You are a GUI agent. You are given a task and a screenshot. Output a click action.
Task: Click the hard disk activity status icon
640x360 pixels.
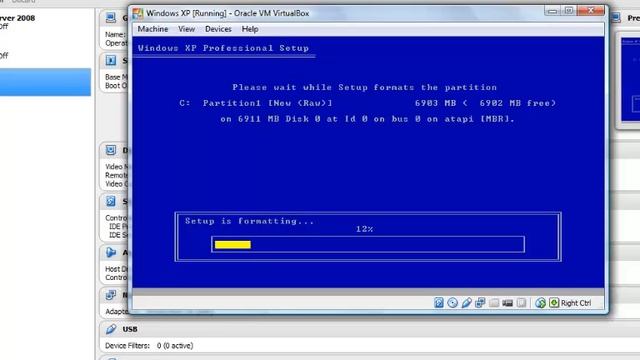click(438, 302)
